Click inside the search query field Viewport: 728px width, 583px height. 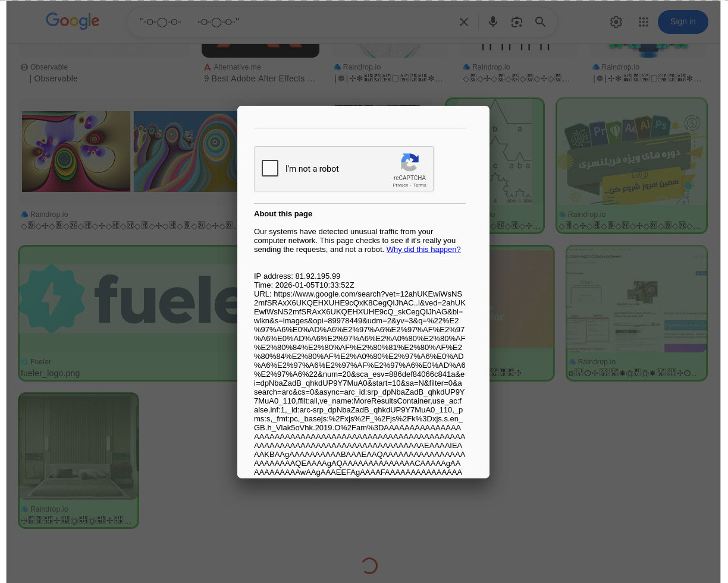[x=291, y=22]
